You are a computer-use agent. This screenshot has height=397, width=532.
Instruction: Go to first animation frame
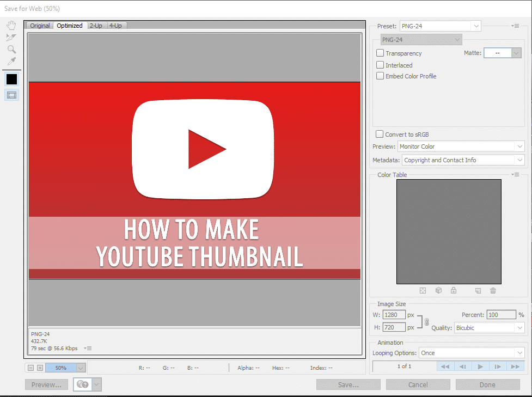(x=445, y=367)
